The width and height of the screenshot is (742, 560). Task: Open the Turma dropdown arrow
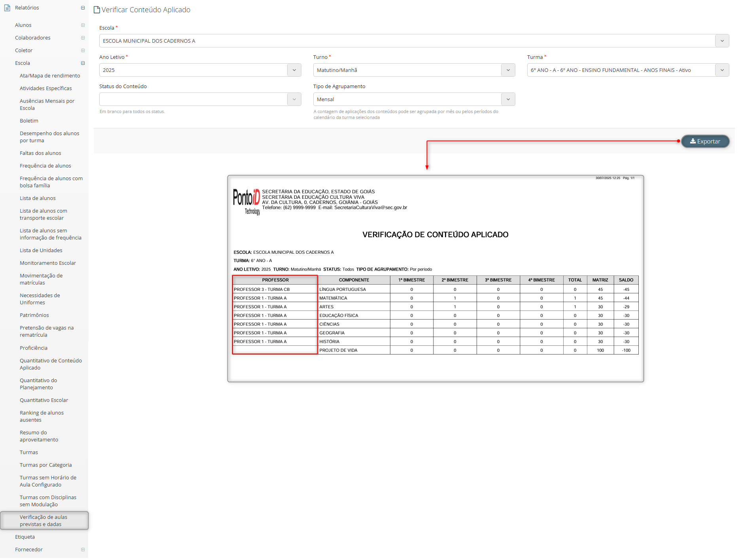tap(722, 70)
